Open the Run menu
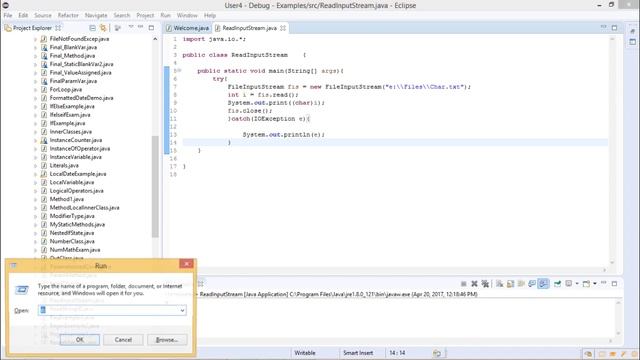The height and width of the screenshot is (360, 640). (x=165, y=15)
